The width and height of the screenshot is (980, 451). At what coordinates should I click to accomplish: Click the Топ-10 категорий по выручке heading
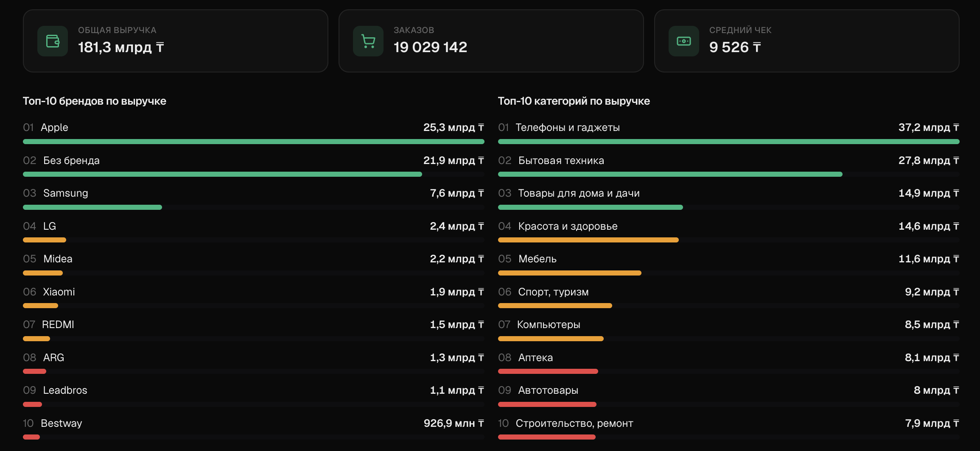574,101
